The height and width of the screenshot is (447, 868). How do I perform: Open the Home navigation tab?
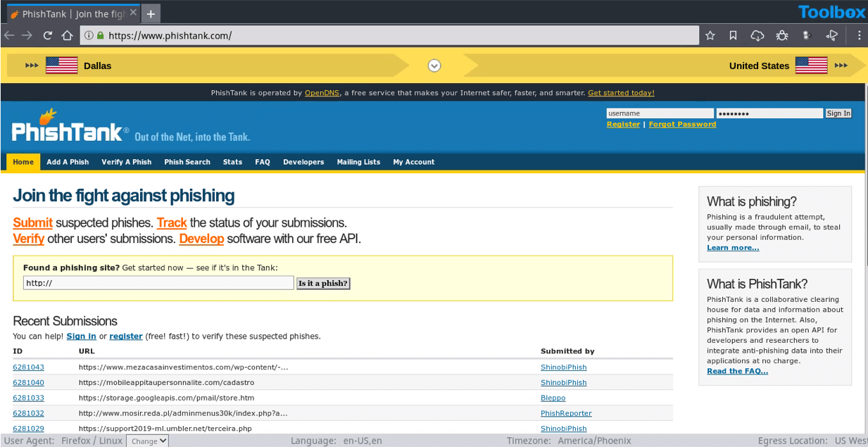click(23, 162)
